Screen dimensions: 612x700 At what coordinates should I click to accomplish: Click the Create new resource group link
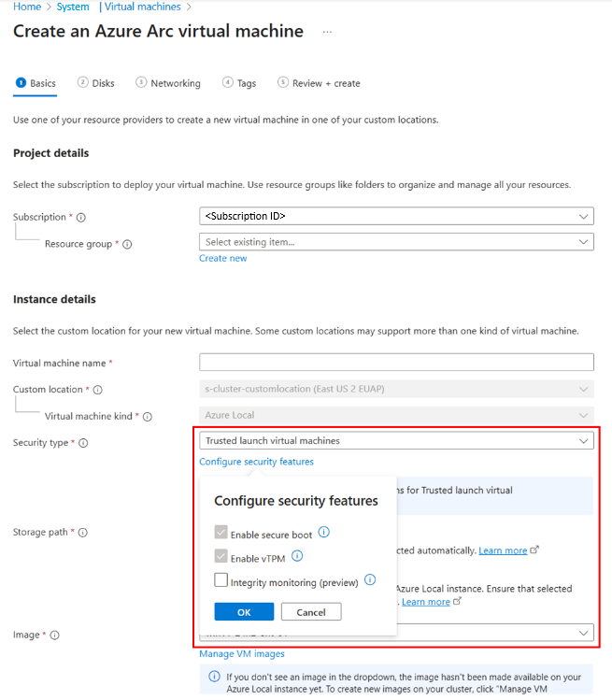[x=222, y=258]
